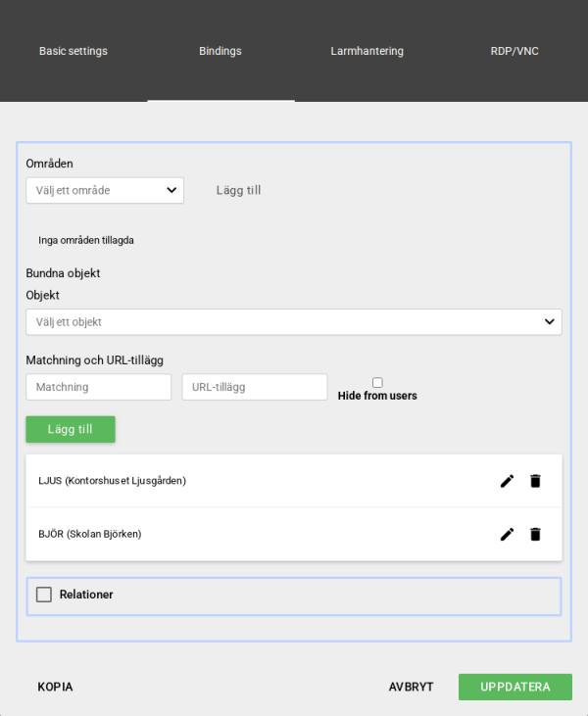
Task: Click the Inga områden tillagda text
Action: tap(86, 240)
